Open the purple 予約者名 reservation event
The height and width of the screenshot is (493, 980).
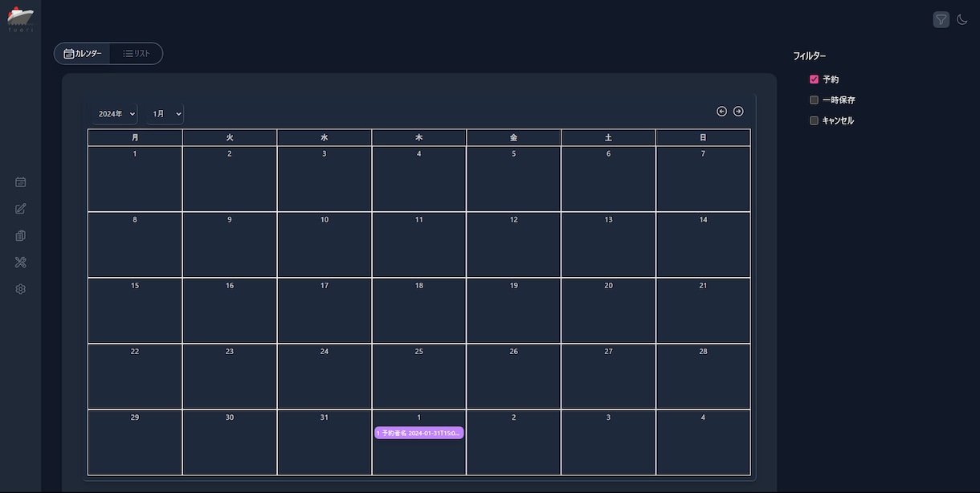coord(419,433)
